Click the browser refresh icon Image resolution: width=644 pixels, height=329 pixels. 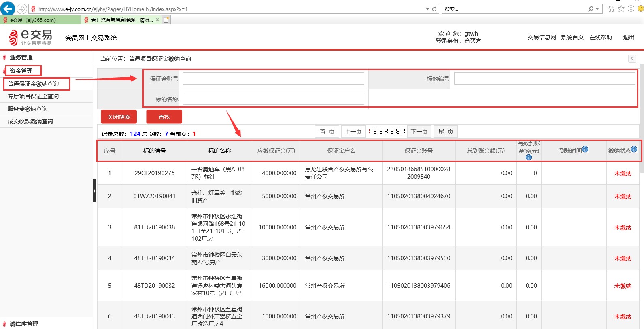(x=434, y=9)
